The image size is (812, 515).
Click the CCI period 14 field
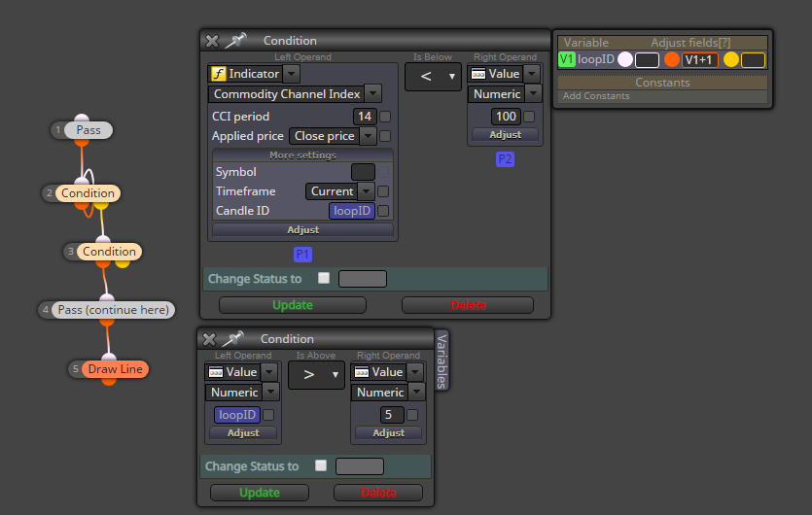coord(365,117)
